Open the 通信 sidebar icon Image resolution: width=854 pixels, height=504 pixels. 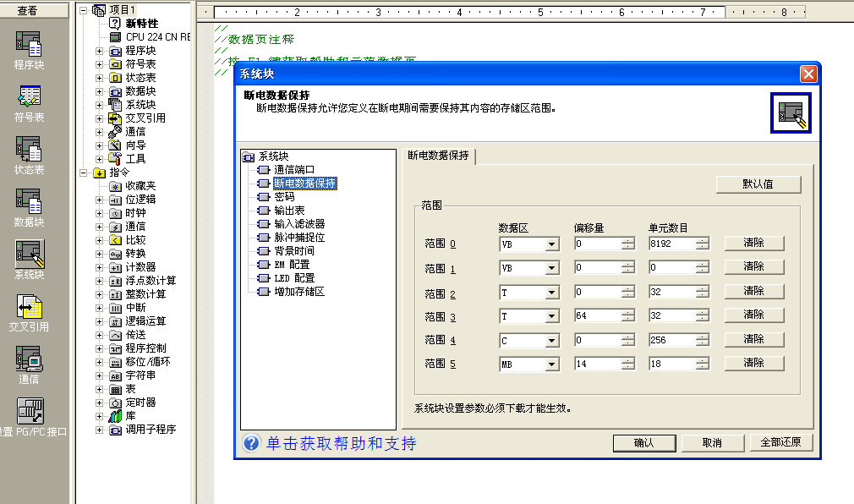tap(29, 359)
